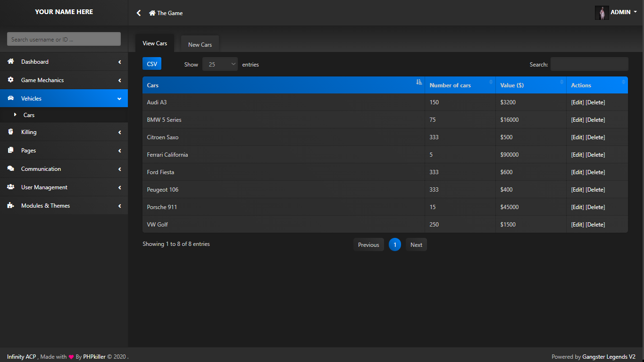Collapse the Vehicles menu chevron

(x=119, y=99)
